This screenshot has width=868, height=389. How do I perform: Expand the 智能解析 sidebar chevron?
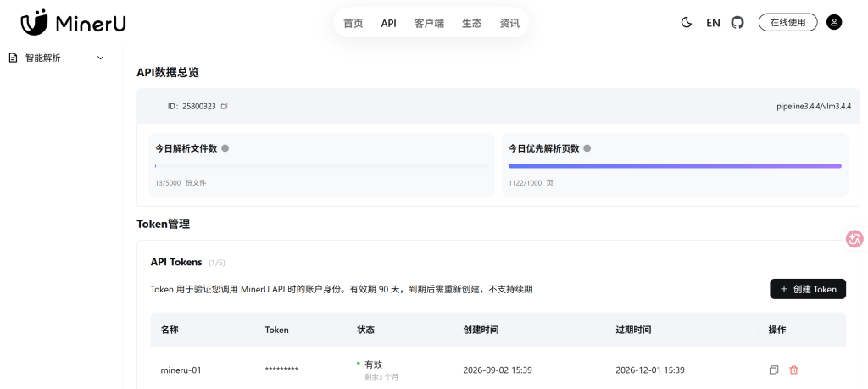(x=100, y=58)
